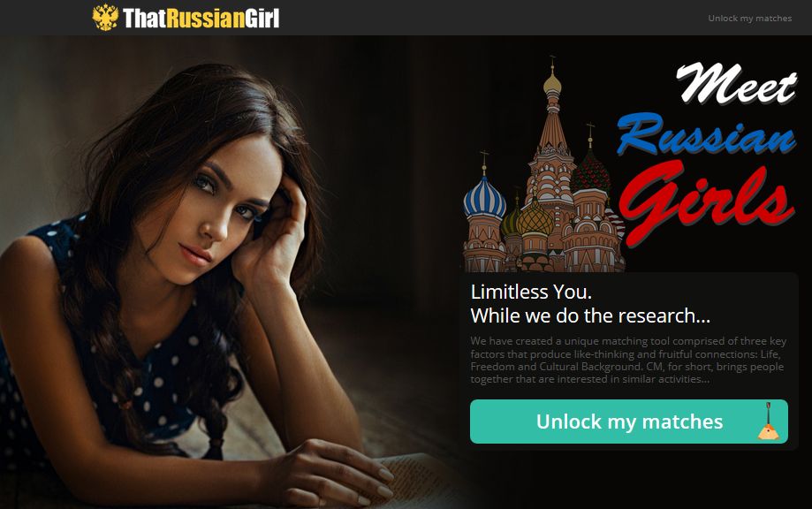Image resolution: width=812 pixels, height=509 pixels.
Task: Click the St. Basil's Cathedral illustration
Action: (543, 164)
